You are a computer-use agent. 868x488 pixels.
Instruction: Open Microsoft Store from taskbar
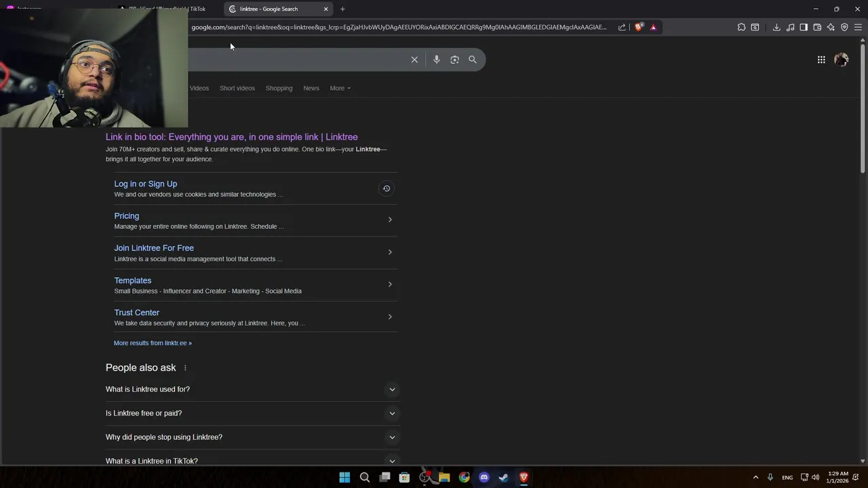404,477
